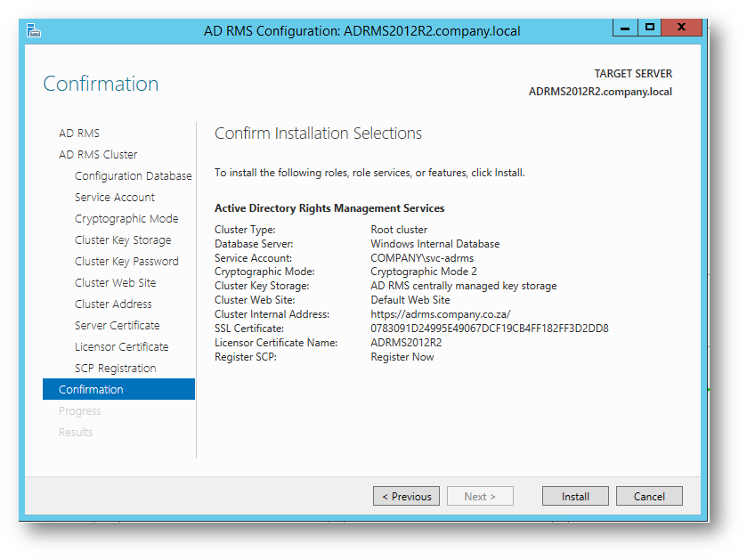
Task: Click the Cluster Type: label
Action: coord(245,230)
